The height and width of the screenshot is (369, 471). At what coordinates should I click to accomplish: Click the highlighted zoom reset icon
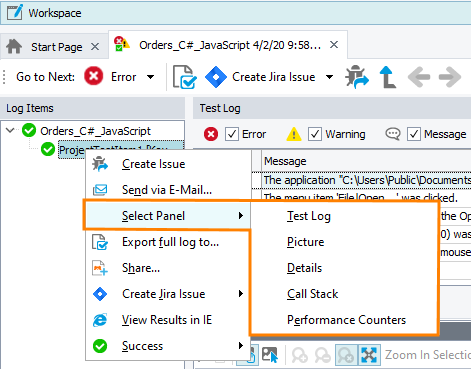[346, 355]
